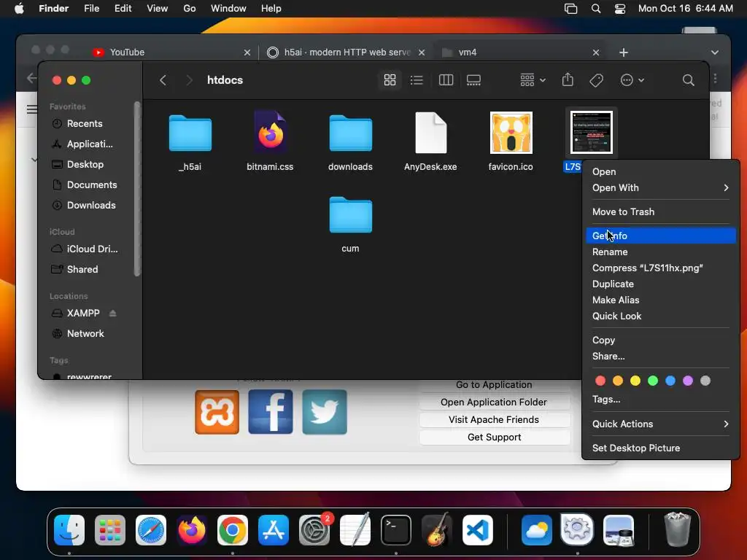Choose Rename in the context menu
Viewport: 747px width, 560px height.
coord(661,252)
